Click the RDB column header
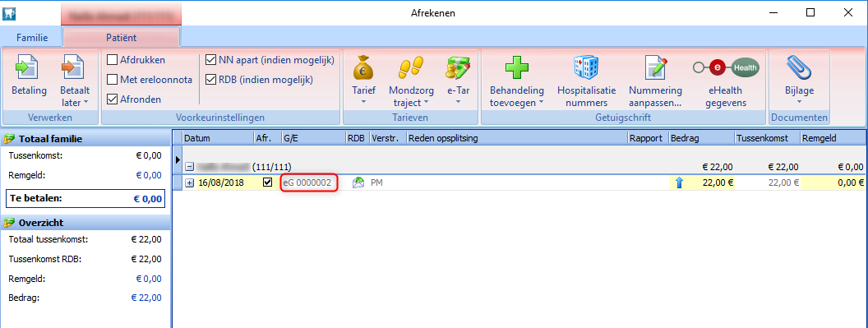 click(358, 138)
